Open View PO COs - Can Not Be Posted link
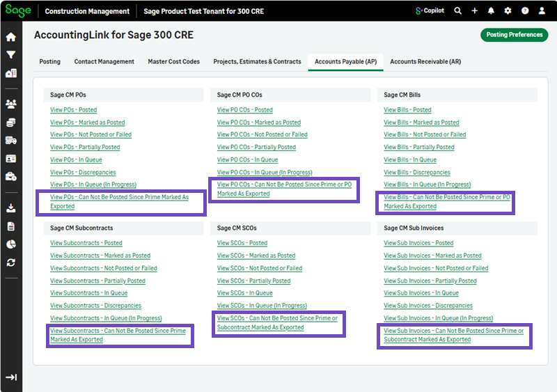The image size is (557, 392). click(x=284, y=189)
